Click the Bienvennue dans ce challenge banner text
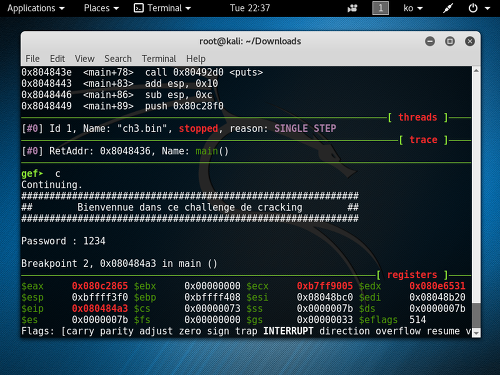 (190, 207)
